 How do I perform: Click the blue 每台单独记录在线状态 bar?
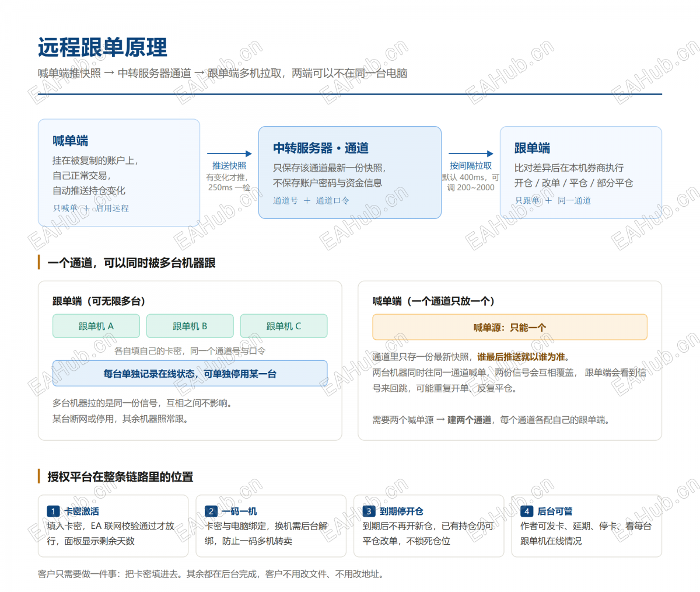coord(190,373)
